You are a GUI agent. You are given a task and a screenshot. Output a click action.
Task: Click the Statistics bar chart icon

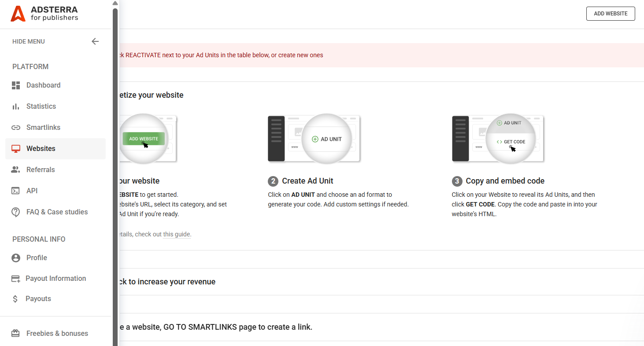coord(16,107)
